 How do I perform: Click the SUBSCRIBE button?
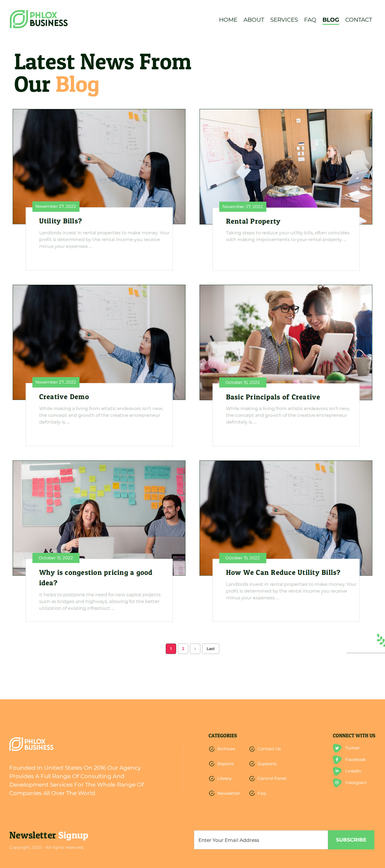pyautogui.click(x=351, y=840)
